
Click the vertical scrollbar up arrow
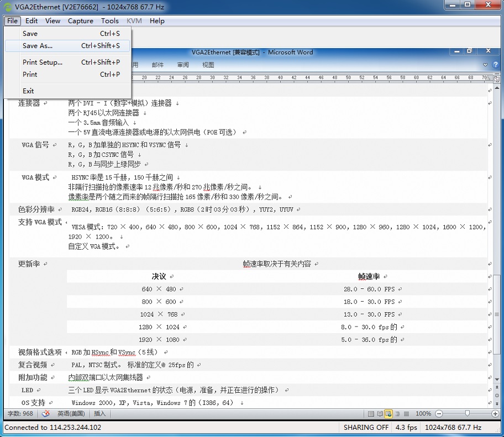click(496, 88)
